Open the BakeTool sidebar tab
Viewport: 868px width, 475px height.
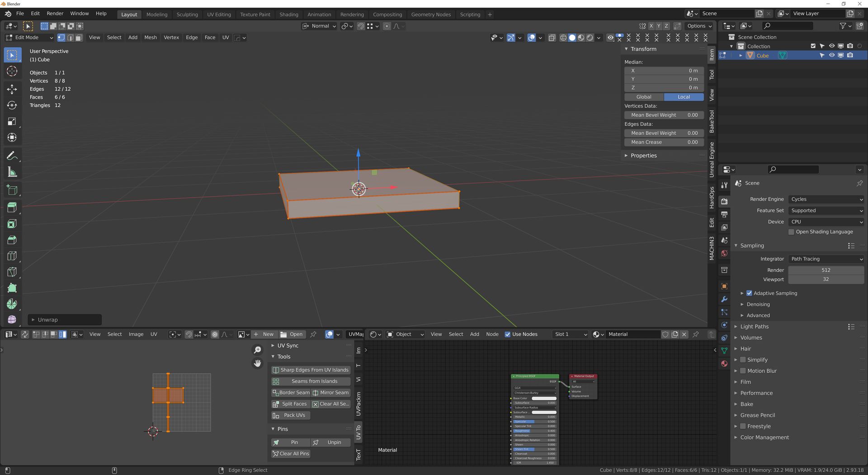click(712, 121)
